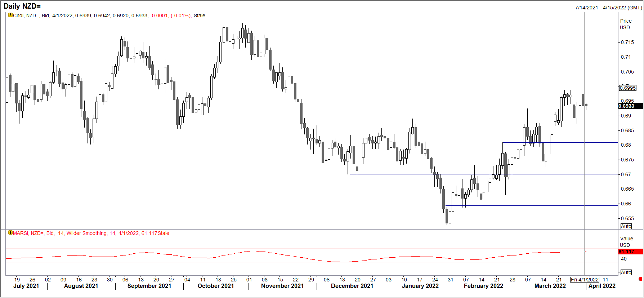Click the December 2021 month label

(352, 286)
